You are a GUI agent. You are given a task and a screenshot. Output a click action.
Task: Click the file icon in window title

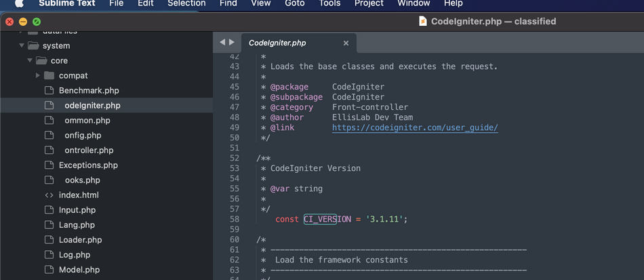tap(422, 21)
